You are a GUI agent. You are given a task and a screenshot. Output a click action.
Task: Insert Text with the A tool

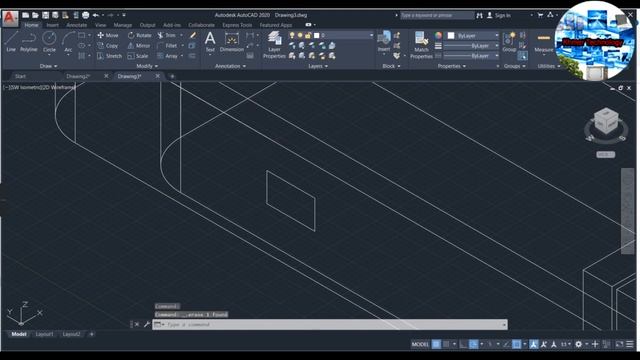[x=210, y=42]
